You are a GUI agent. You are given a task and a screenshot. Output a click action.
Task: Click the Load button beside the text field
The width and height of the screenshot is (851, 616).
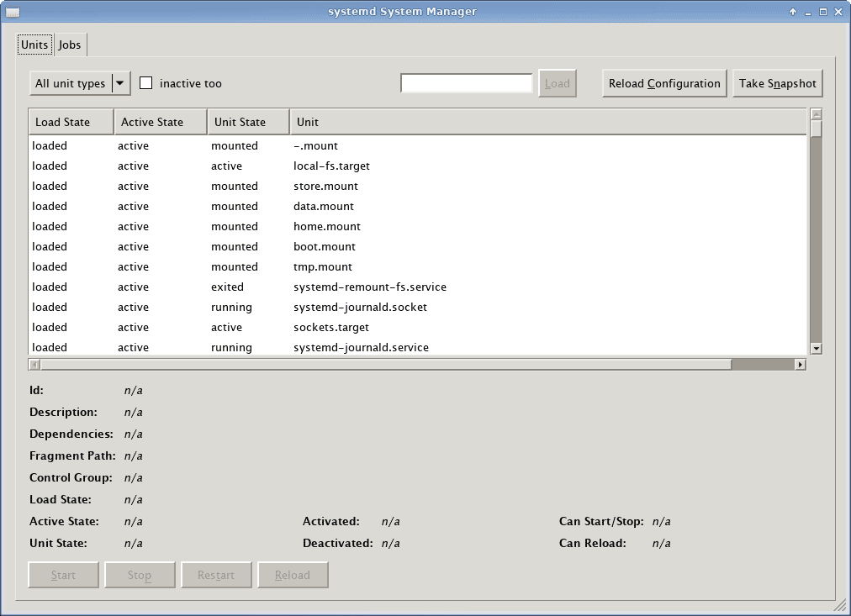pyautogui.click(x=558, y=83)
